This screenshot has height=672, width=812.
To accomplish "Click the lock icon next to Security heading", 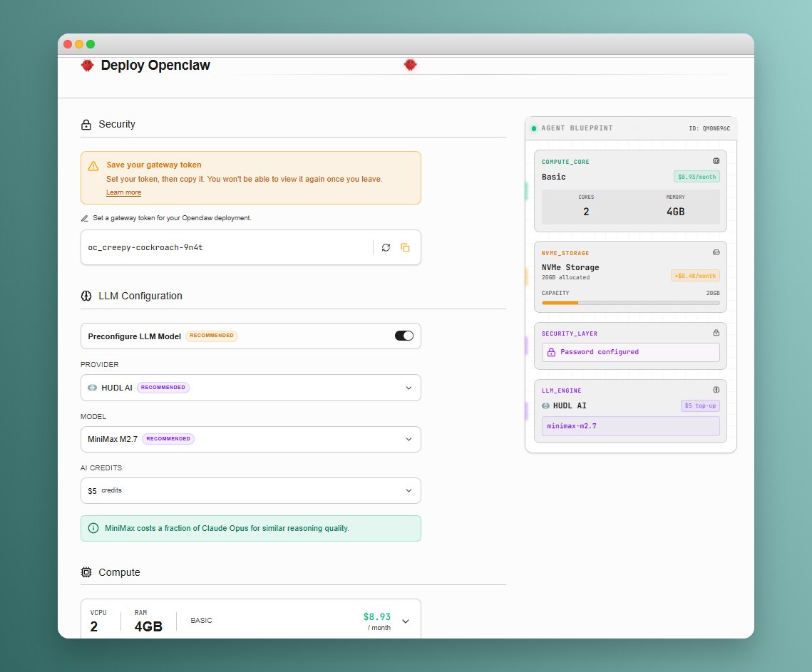I will (86, 125).
